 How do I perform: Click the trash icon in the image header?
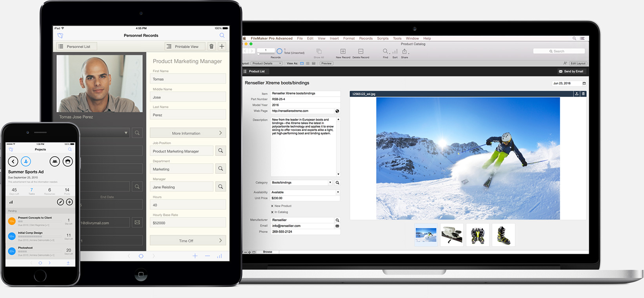[x=583, y=94]
